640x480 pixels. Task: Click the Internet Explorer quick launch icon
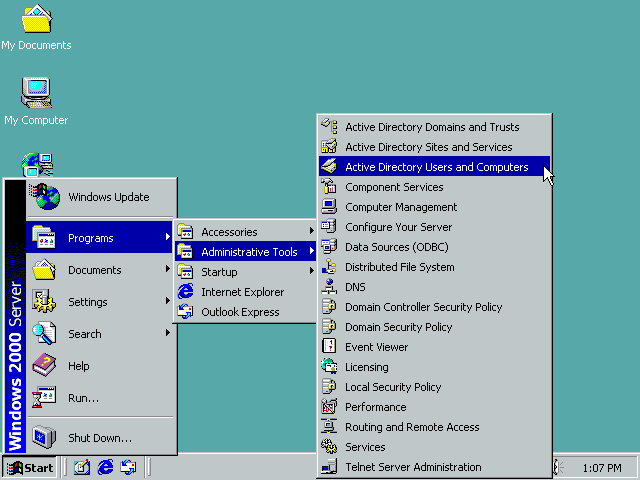pyautogui.click(x=105, y=467)
